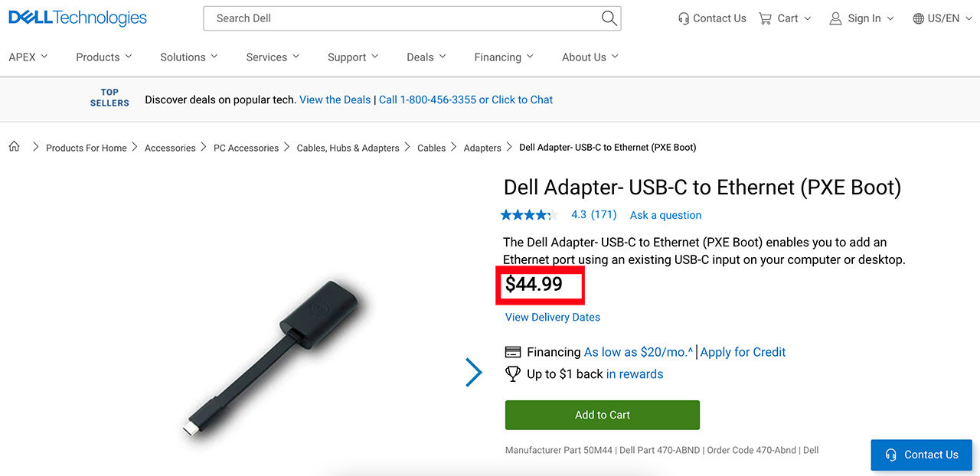Click the Contact Us headset icon in header
Screen dimensions: 980x476
coord(684,18)
